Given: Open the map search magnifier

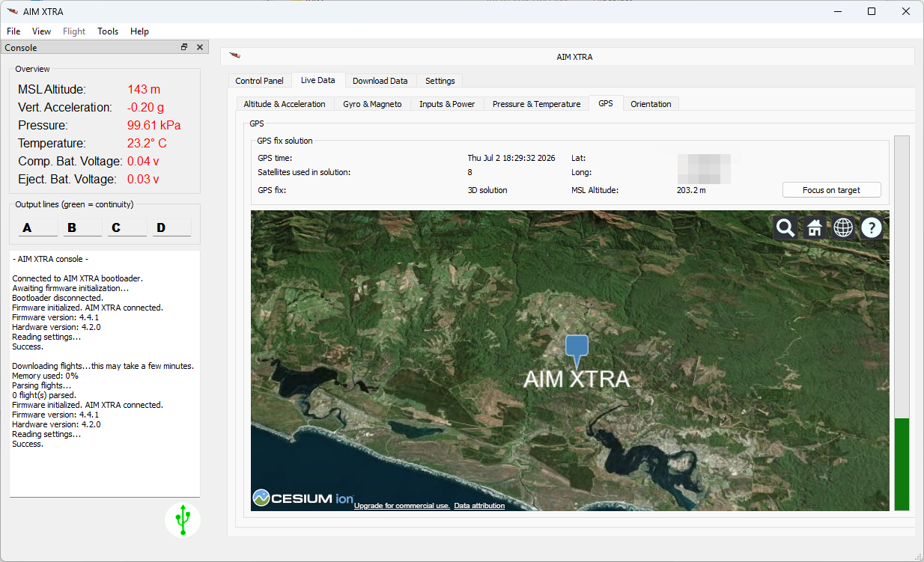Looking at the screenshot, I should (x=785, y=227).
